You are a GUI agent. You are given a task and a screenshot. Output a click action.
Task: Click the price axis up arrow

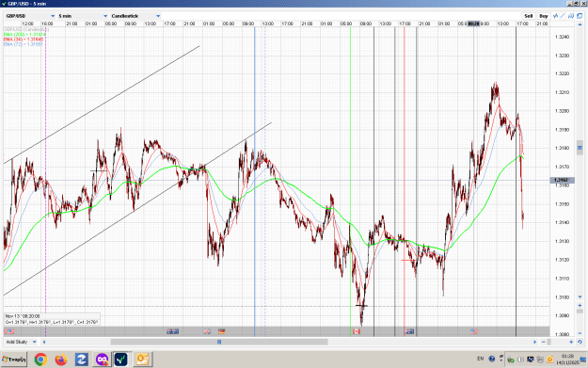[x=580, y=24]
